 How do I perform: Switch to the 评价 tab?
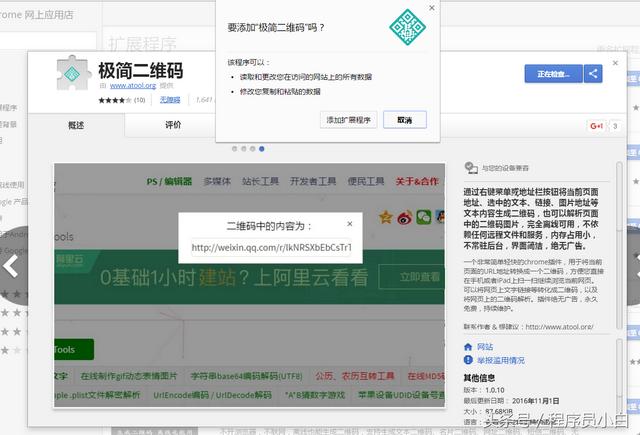(173, 125)
